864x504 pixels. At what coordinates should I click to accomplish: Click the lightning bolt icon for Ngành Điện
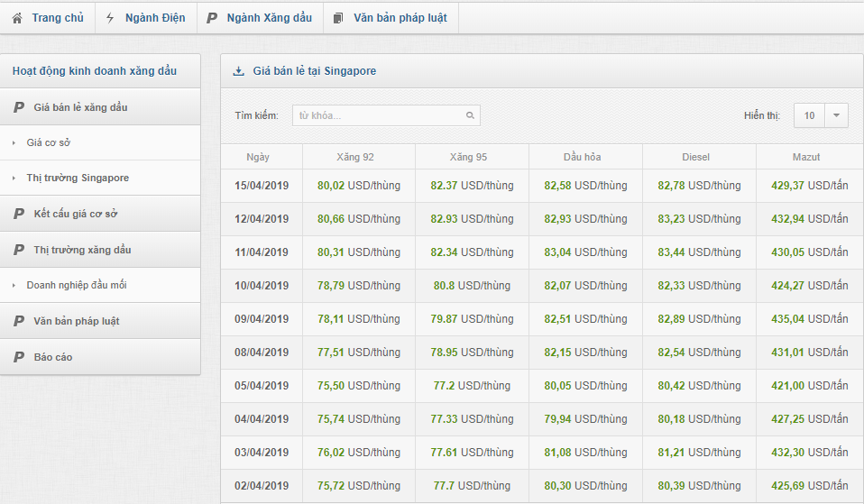click(x=110, y=18)
